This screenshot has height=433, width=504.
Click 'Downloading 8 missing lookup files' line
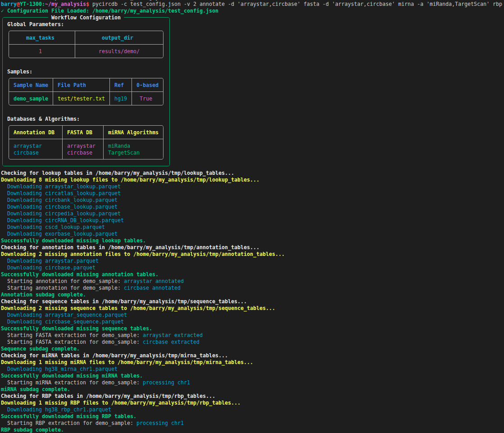pos(130,180)
